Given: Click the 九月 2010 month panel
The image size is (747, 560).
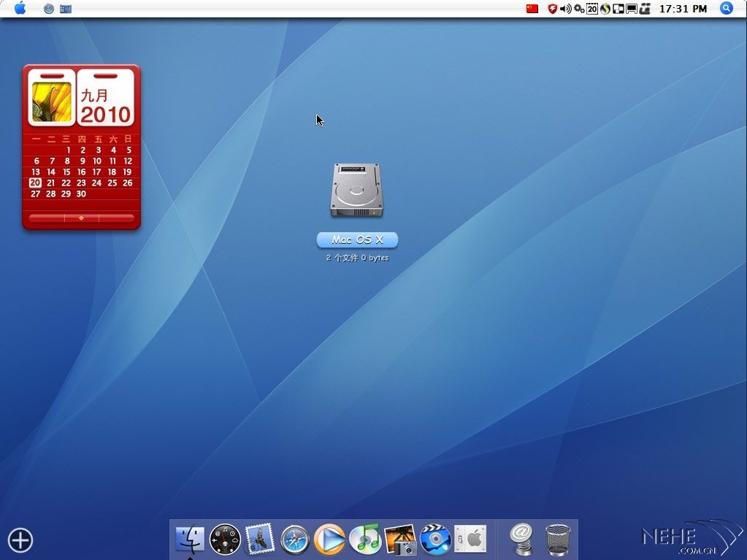Looking at the screenshot, I should (x=105, y=98).
